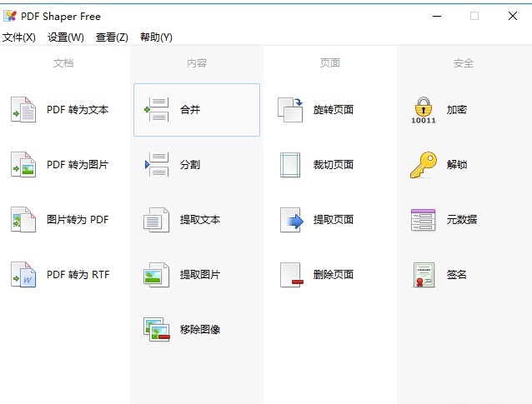Open the 签名 certificate icon
Screen dimensions: 532x404
424,275
